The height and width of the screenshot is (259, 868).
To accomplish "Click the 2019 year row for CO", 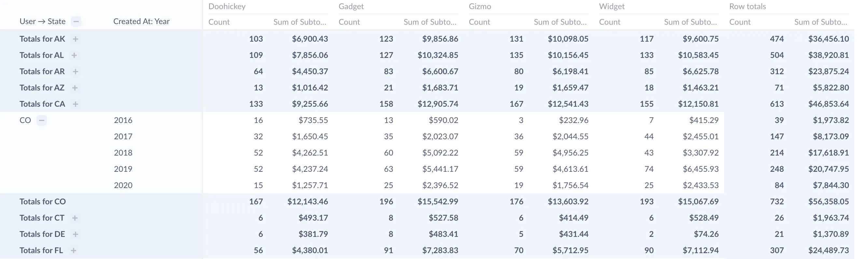I will [123, 169].
